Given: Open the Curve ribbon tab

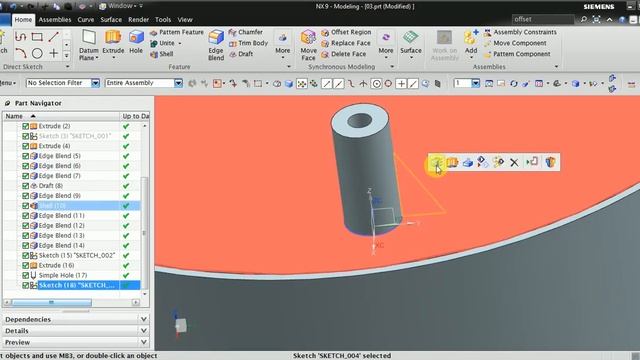Looking at the screenshot, I should pos(85,20).
